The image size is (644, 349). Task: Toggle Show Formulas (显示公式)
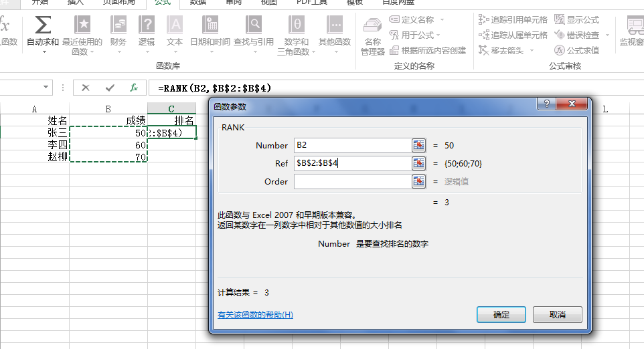tap(576, 19)
